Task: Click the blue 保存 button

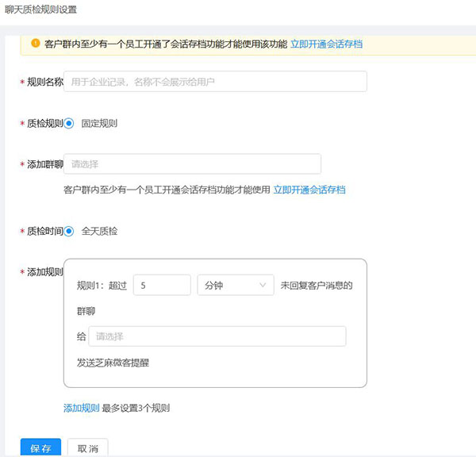Action: pyautogui.click(x=40, y=447)
